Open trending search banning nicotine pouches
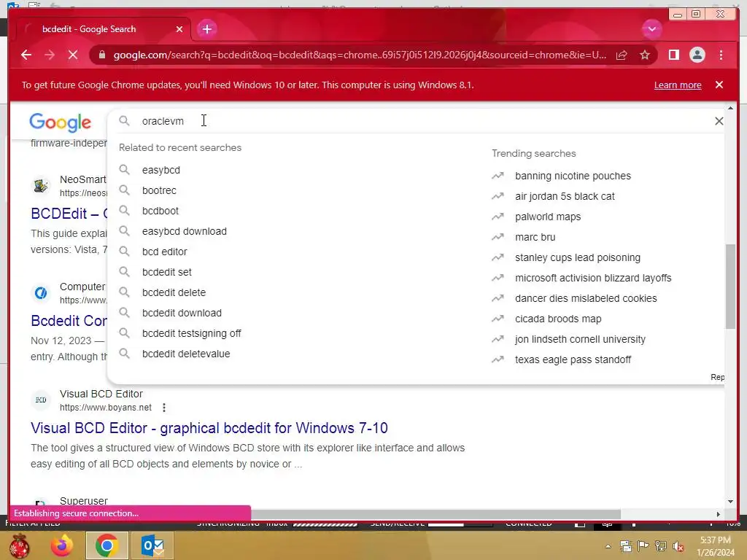The image size is (747, 560). [x=573, y=176]
